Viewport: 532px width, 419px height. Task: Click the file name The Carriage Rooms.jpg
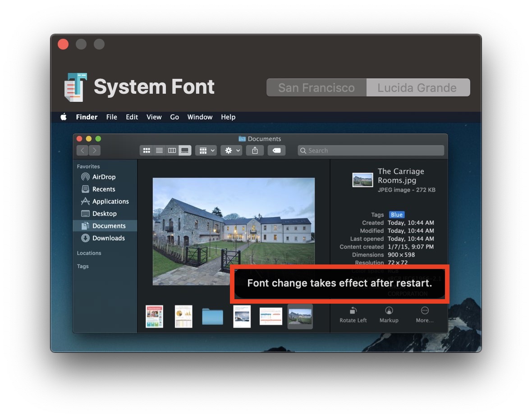tap(401, 176)
